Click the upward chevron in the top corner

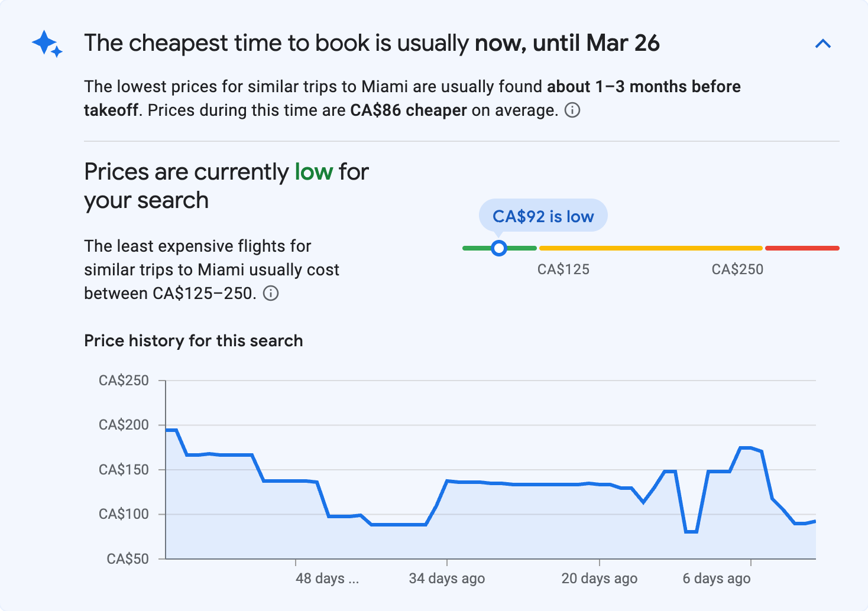coord(823,43)
